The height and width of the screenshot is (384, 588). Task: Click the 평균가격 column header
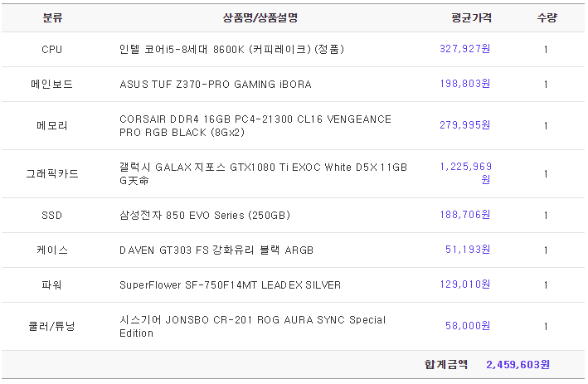click(x=471, y=17)
